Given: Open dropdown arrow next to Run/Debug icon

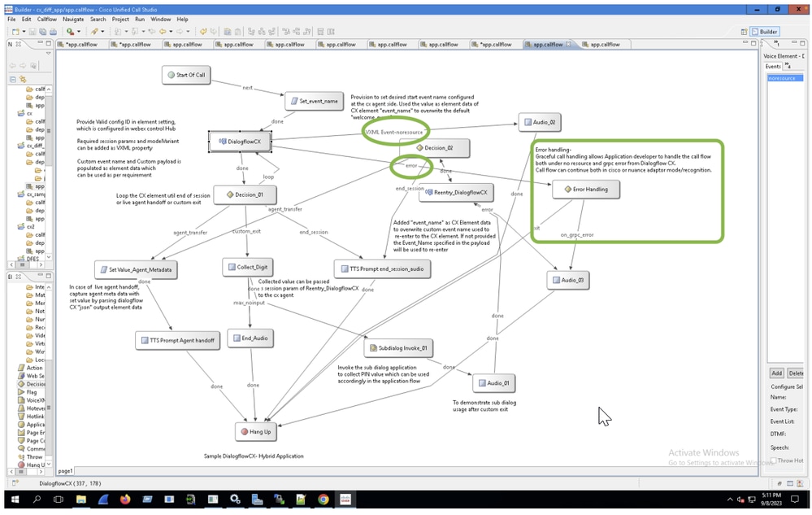Looking at the screenshot, I should 79,32.
